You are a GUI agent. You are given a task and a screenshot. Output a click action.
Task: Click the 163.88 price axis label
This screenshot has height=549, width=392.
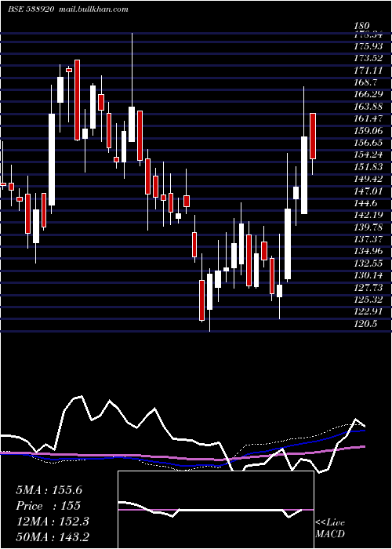pyautogui.click(x=368, y=107)
